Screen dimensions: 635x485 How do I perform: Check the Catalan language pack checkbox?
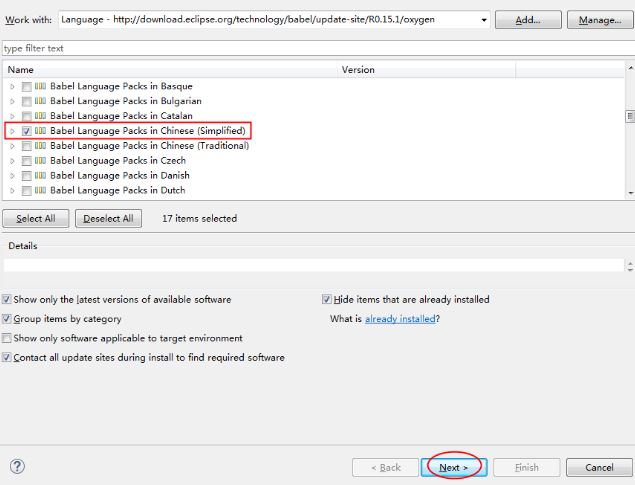[27, 116]
